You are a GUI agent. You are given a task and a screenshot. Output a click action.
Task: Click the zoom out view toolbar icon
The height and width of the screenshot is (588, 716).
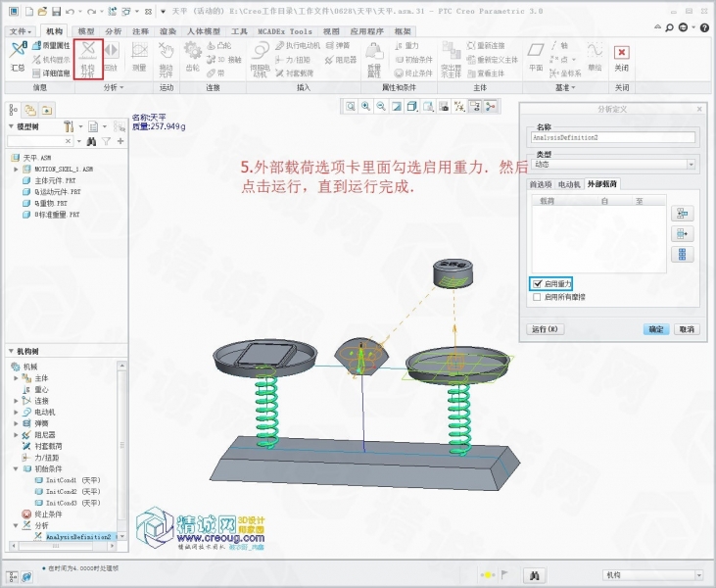point(381,107)
